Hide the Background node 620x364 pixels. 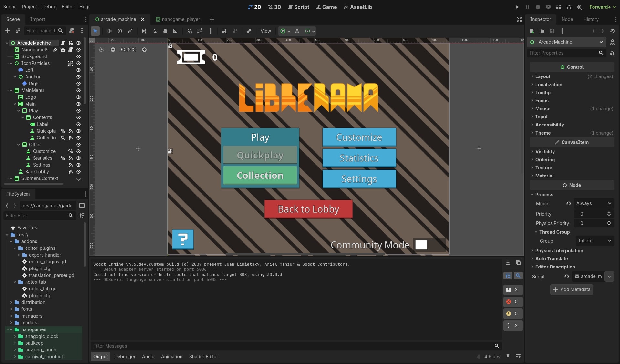(x=78, y=56)
